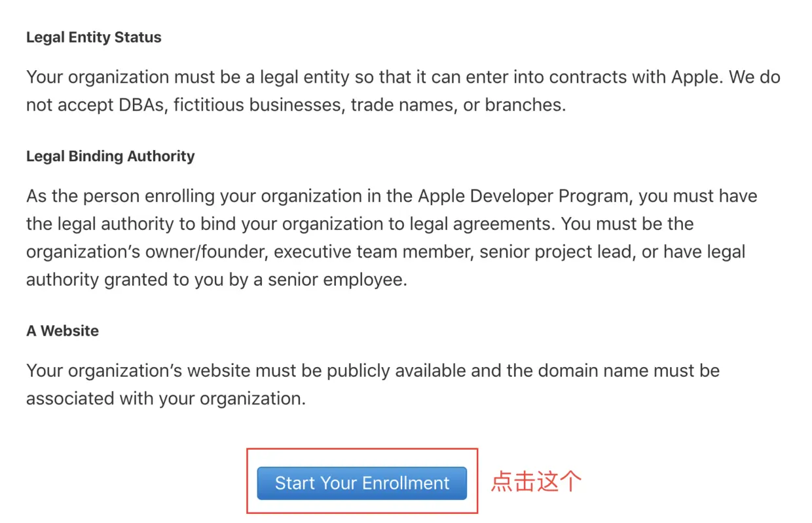Viewport: 812px width, 523px height.
Task: Select the Legal Entity Status heading
Action: [94, 37]
